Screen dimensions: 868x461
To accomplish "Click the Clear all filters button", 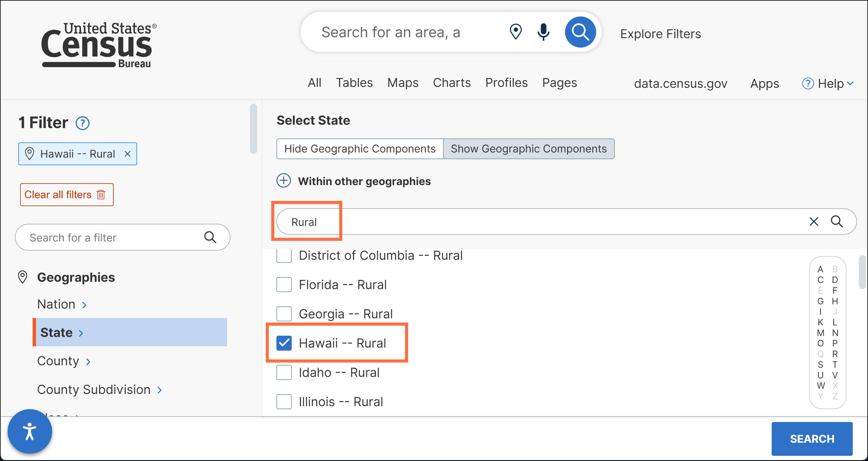I will click(67, 195).
